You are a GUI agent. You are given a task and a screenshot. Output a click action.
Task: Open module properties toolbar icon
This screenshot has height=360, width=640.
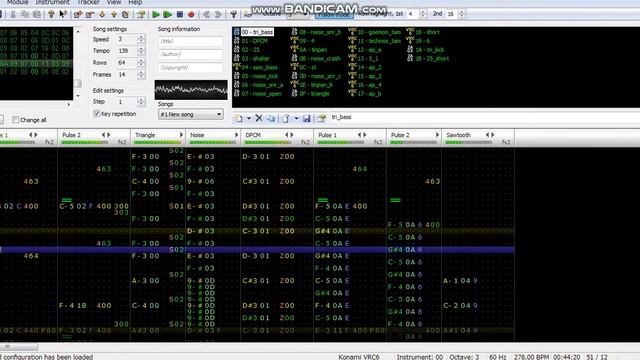141,15
